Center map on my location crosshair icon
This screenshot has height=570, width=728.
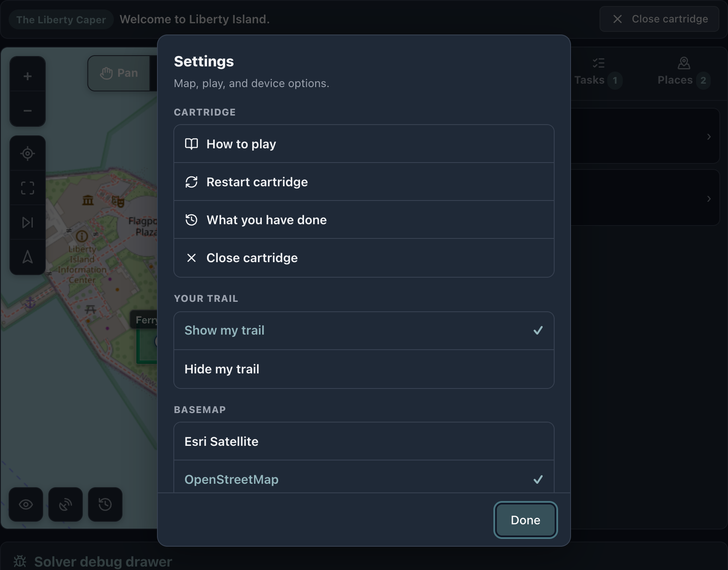coord(28,153)
